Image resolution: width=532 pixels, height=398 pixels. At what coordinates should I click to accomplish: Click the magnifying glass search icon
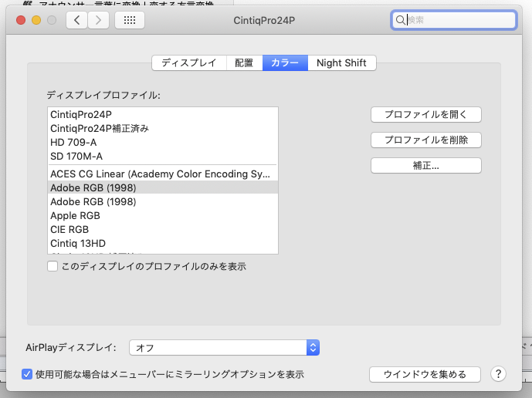pyautogui.click(x=401, y=21)
